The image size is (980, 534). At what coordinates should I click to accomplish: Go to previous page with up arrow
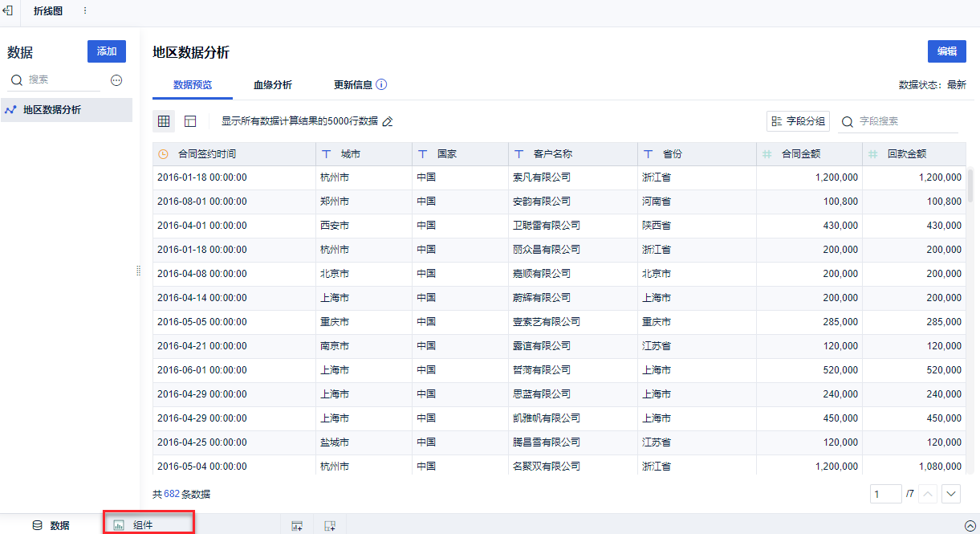(x=928, y=494)
